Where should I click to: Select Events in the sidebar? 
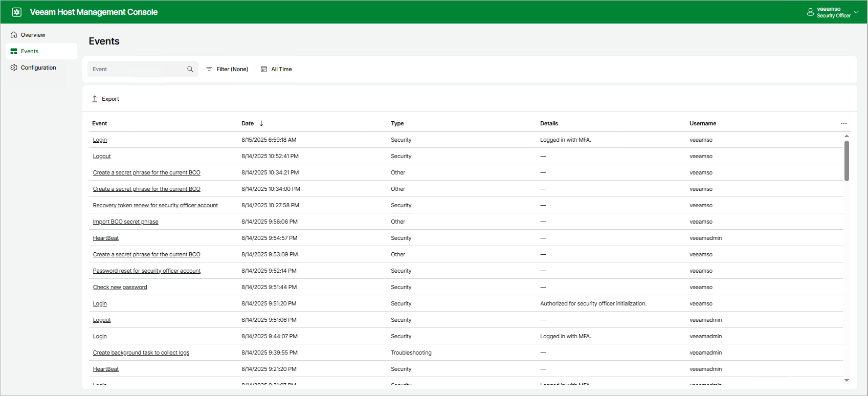coord(41,51)
